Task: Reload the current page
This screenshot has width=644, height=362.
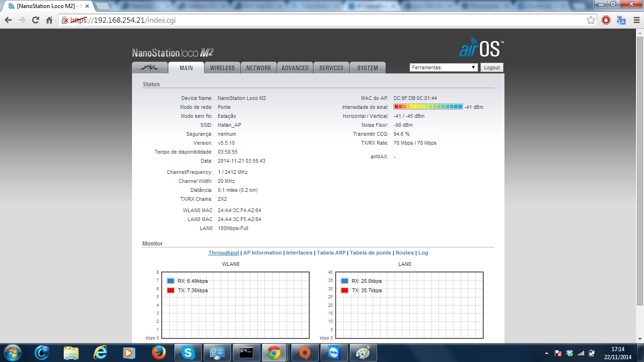Action: [x=35, y=20]
